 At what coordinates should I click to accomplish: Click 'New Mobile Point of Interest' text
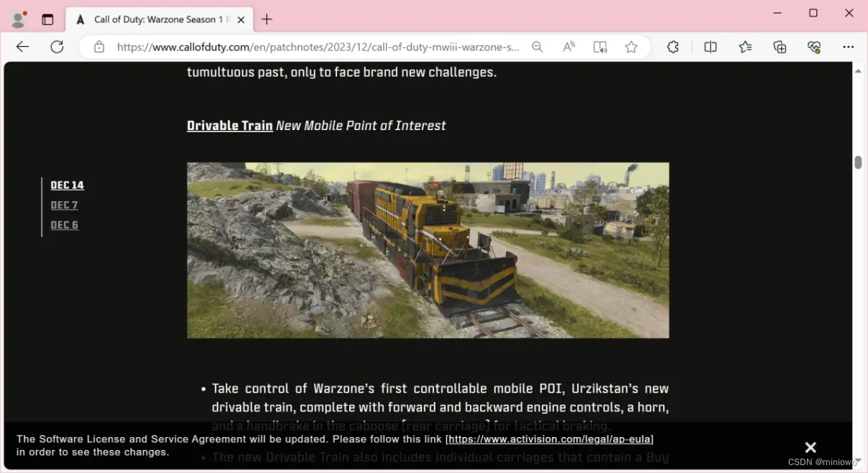[361, 126]
